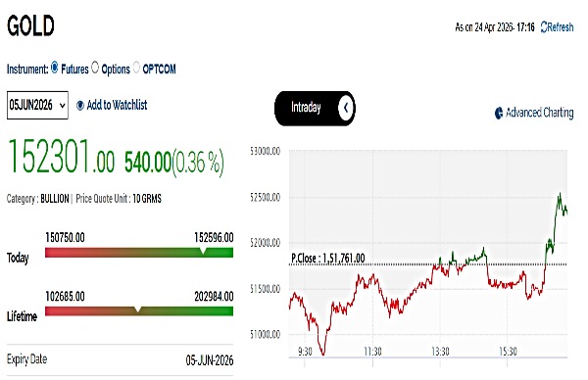Screen dimensions: 588x380
Task: Click today's high value 152596.00
Action: pyautogui.click(x=214, y=238)
